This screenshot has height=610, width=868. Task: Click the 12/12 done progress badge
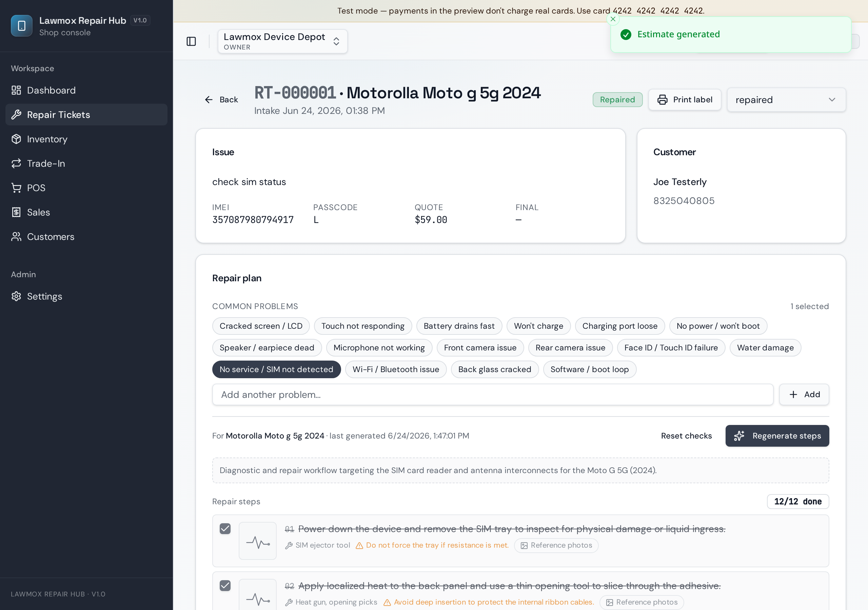(798, 502)
